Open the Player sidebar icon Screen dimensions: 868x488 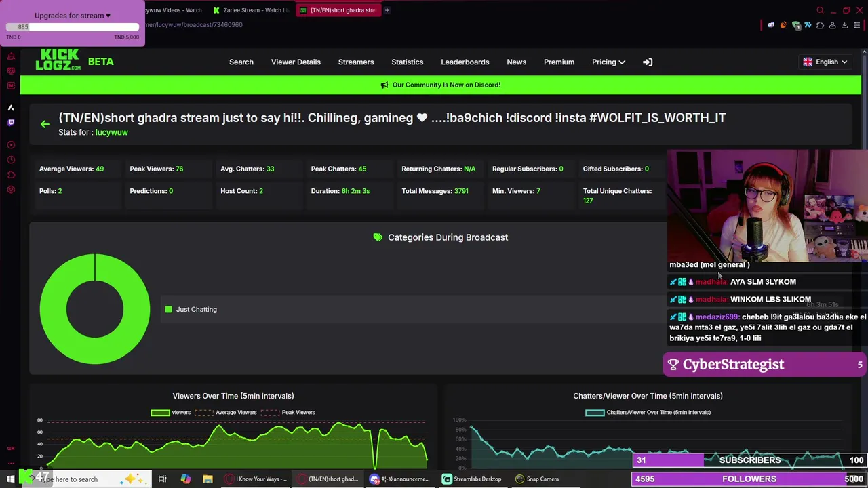tap(11, 145)
